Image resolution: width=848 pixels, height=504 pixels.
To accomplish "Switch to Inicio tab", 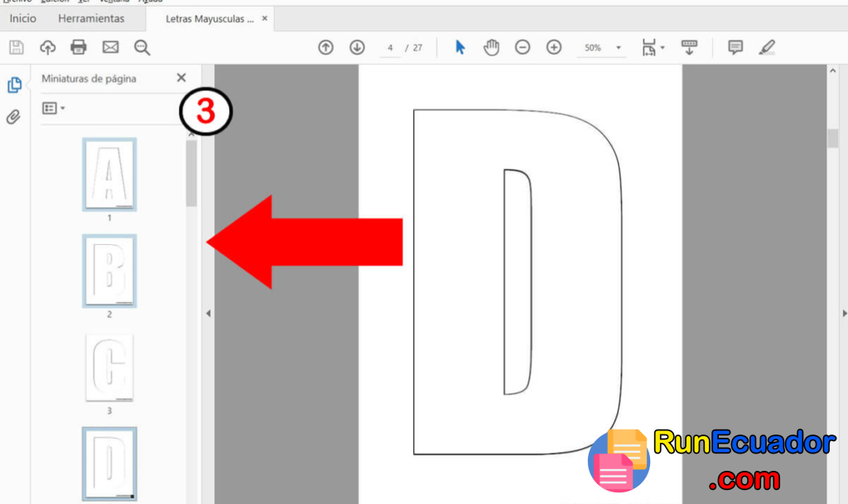I will coord(22,18).
